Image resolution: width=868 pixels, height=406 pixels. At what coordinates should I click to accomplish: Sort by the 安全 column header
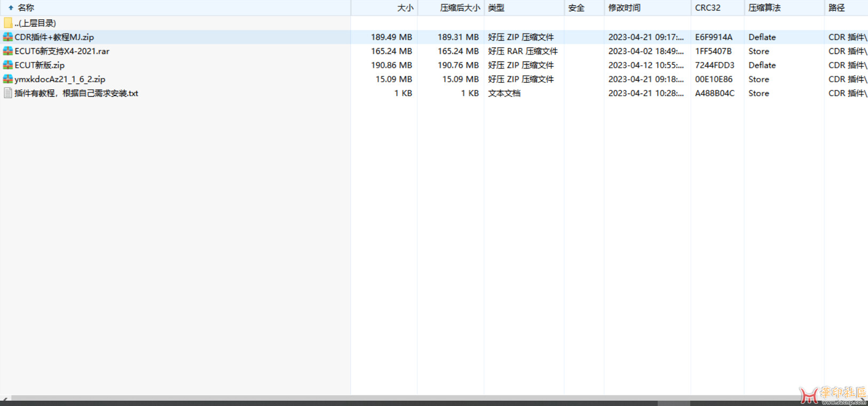[584, 7]
